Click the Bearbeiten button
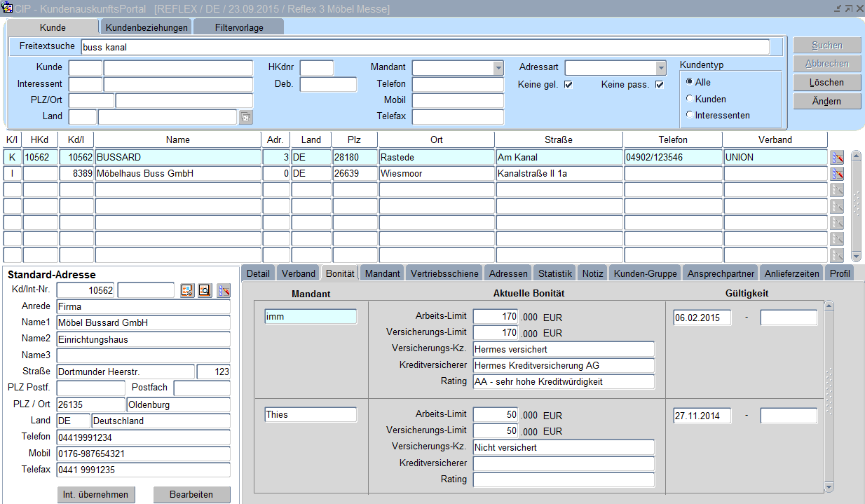The height and width of the screenshot is (504, 865). (191, 494)
